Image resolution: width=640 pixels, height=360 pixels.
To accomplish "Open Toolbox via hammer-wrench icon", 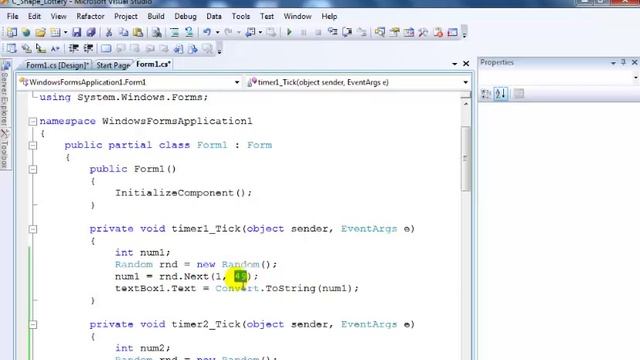I will tap(423, 32).
